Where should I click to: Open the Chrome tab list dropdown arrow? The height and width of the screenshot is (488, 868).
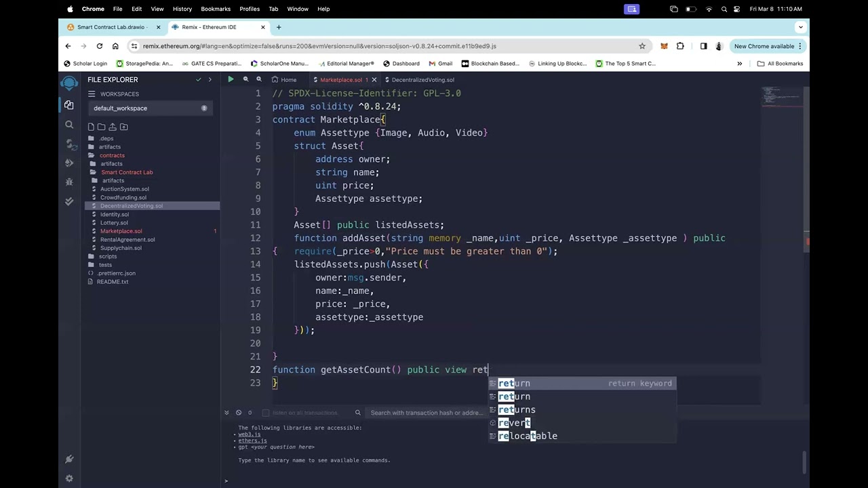pos(801,27)
